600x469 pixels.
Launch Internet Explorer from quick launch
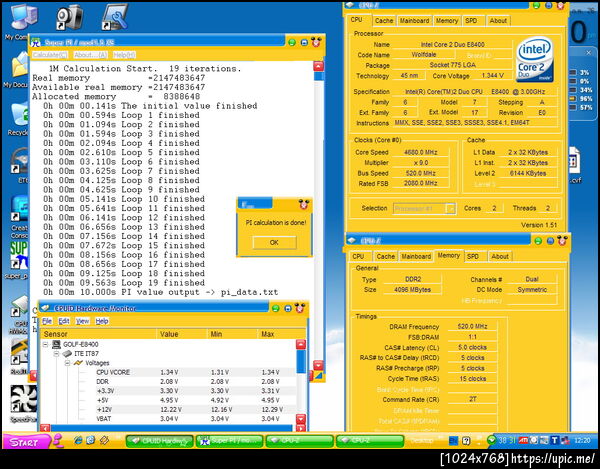78,441
